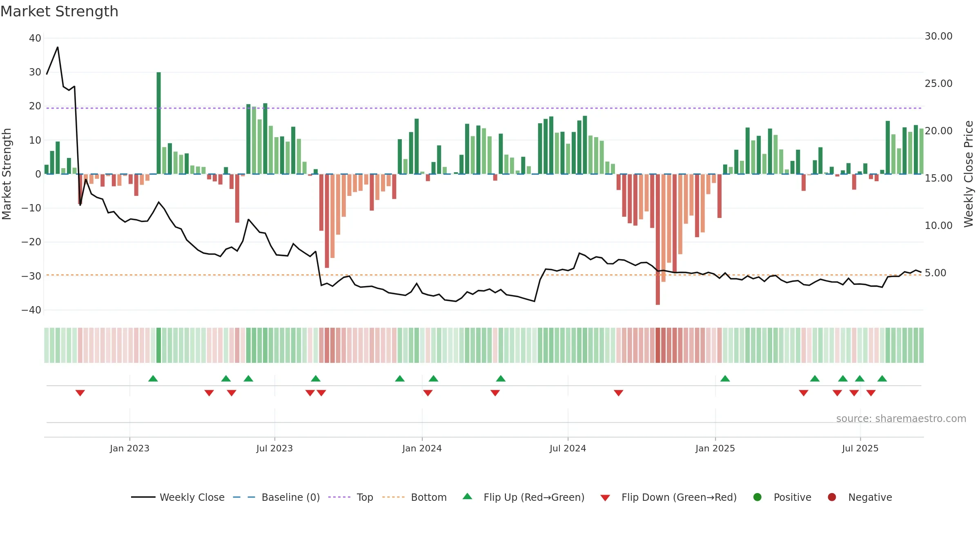
Task: Click the −30 tick on left axis
Action: click(x=31, y=276)
